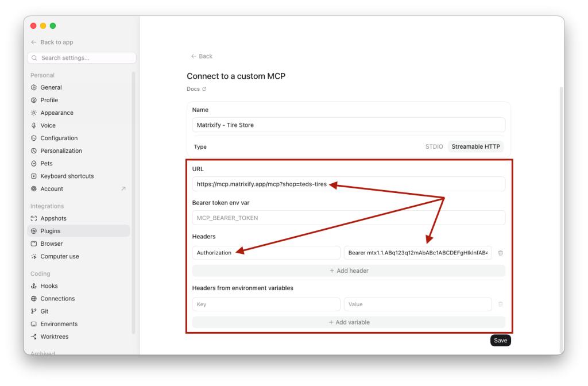The image size is (588, 386).
Task: Click the Hooks anchor icon
Action: pos(34,286)
